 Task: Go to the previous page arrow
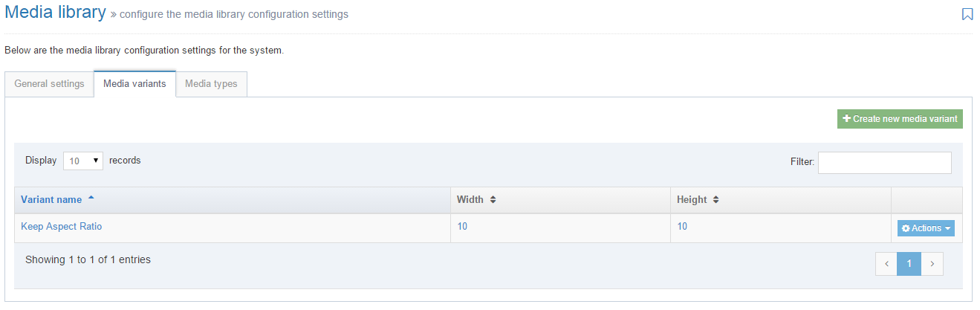click(886, 264)
